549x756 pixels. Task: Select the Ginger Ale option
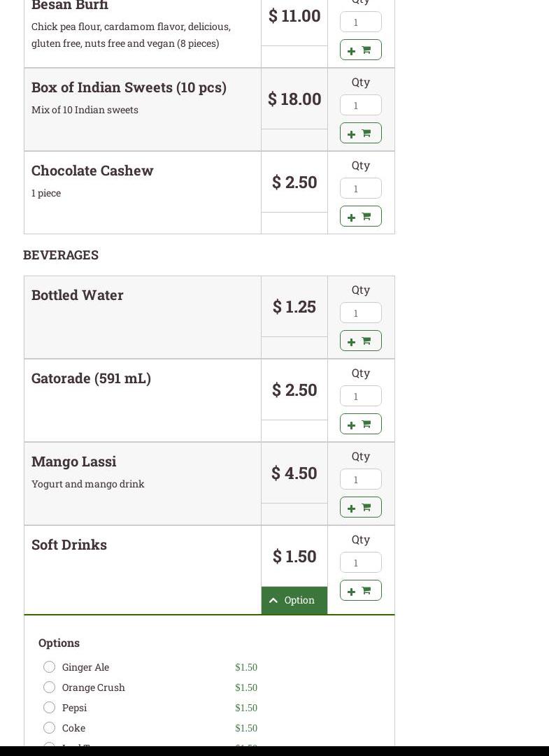(x=49, y=667)
